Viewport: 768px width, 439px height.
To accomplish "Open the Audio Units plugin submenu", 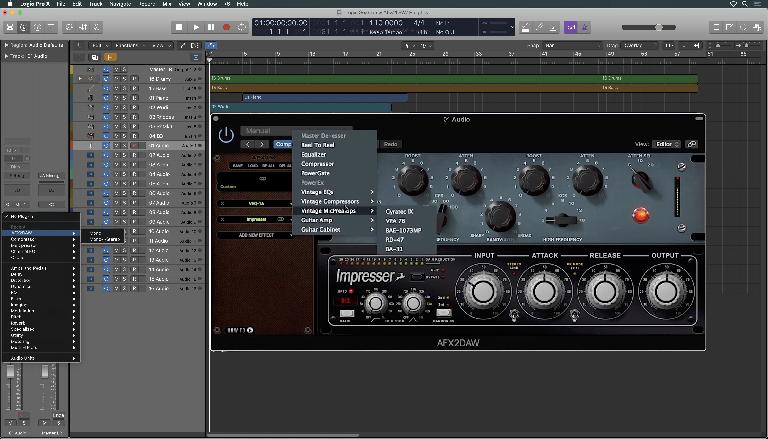I will (41, 358).
